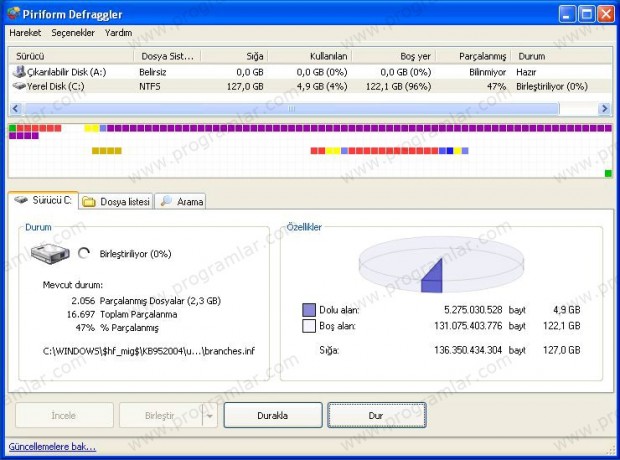Switch to the Dosya listesi tab
The height and width of the screenshot is (460, 620).
point(116,202)
